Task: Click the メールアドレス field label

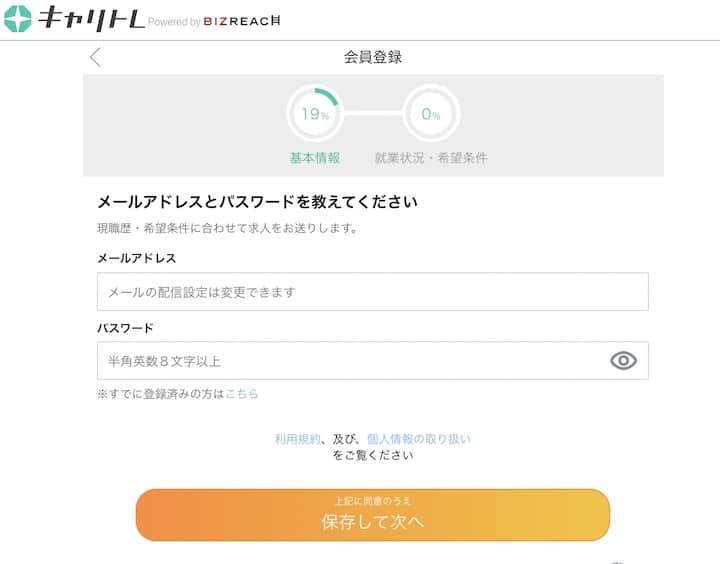Action: 136,258
